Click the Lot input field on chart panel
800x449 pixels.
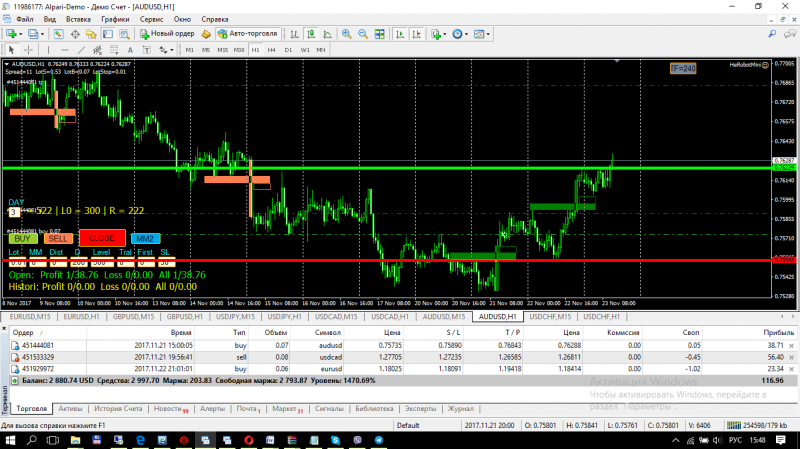17,262
